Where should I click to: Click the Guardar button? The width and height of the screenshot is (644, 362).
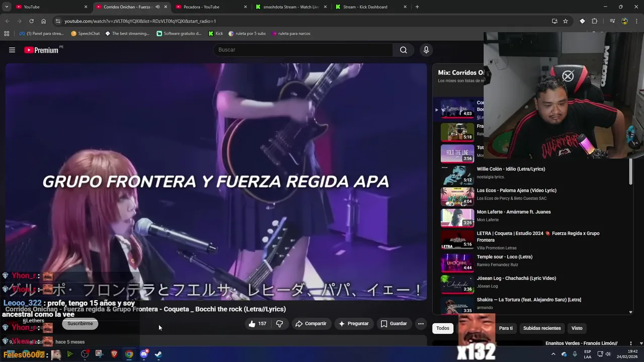pyautogui.click(x=394, y=324)
